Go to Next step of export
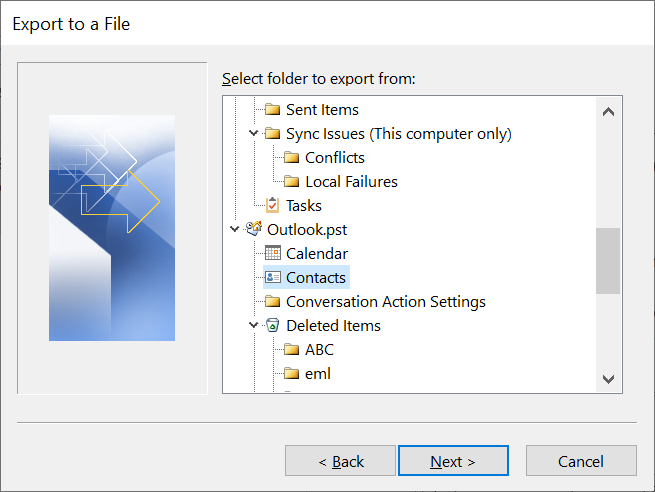The image size is (655, 492). [x=453, y=461]
